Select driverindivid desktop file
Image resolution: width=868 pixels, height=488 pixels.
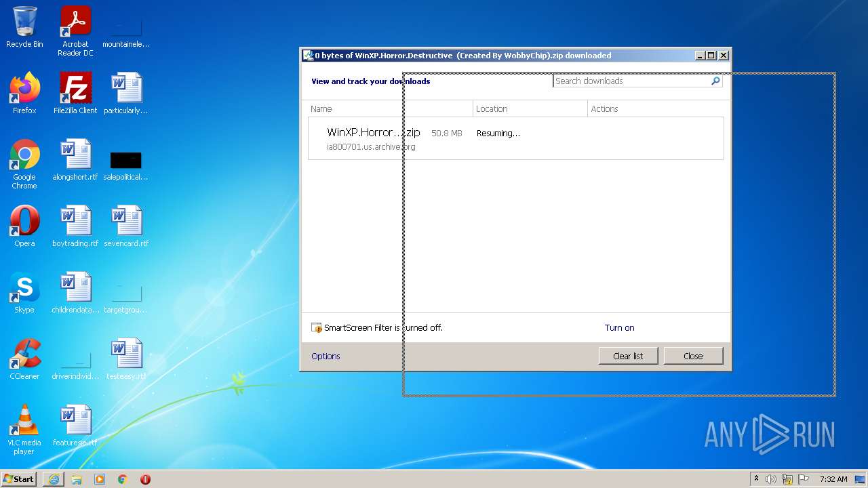[75, 365]
